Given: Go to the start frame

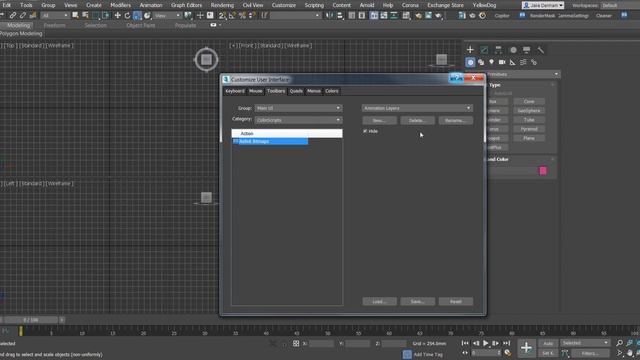Looking at the screenshot, I should (x=465, y=343).
